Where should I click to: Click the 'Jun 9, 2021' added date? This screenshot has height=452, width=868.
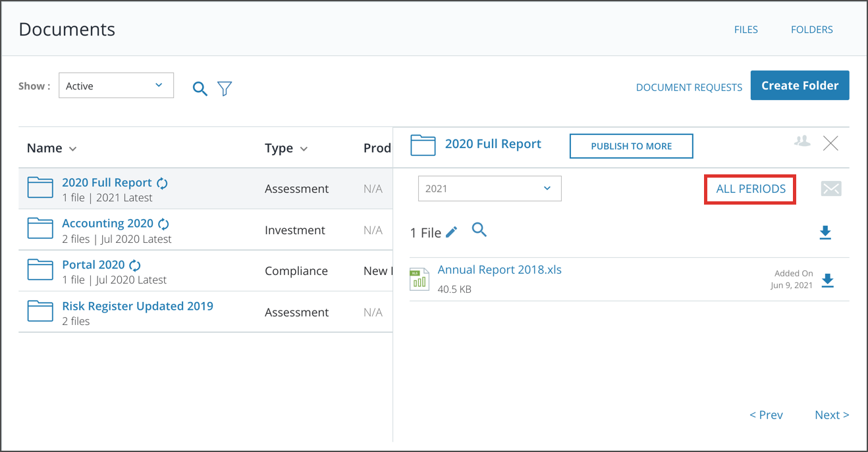(x=792, y=286)
